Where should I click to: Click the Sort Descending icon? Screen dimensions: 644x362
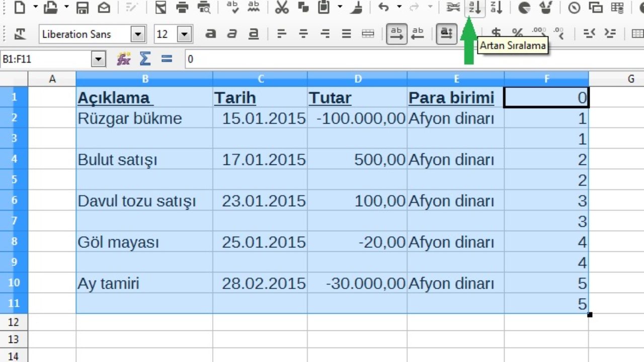click(496, 8)
